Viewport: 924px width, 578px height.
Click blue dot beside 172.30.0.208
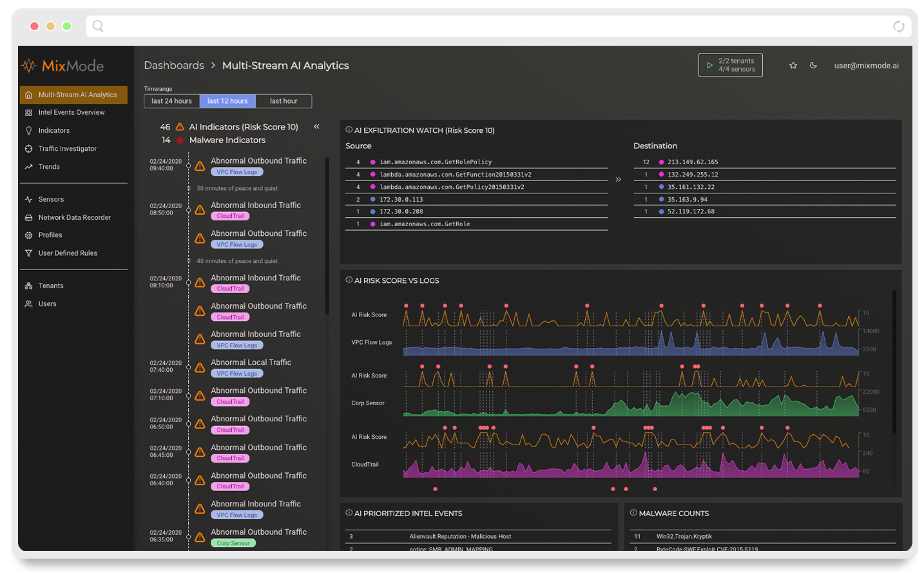point(372,212)
